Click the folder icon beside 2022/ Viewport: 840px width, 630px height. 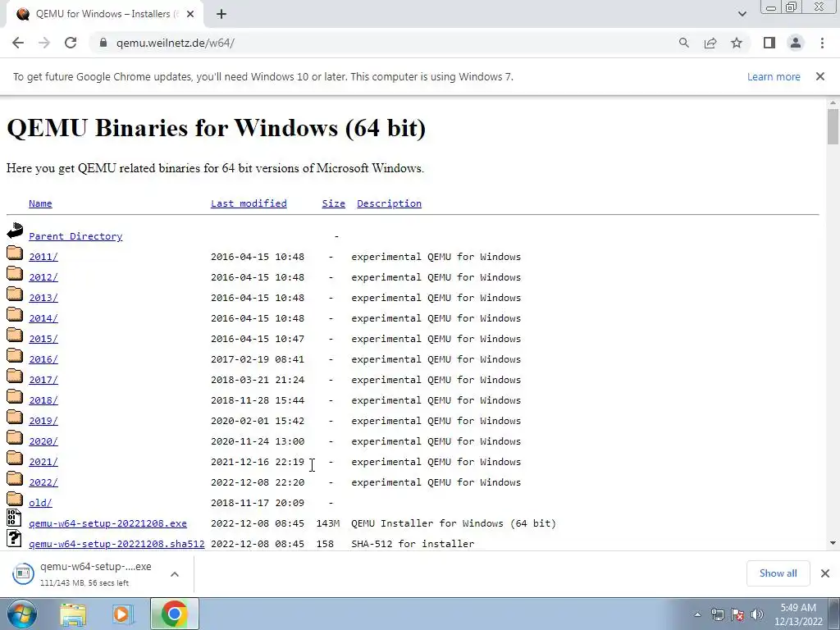tap(15, 478)
